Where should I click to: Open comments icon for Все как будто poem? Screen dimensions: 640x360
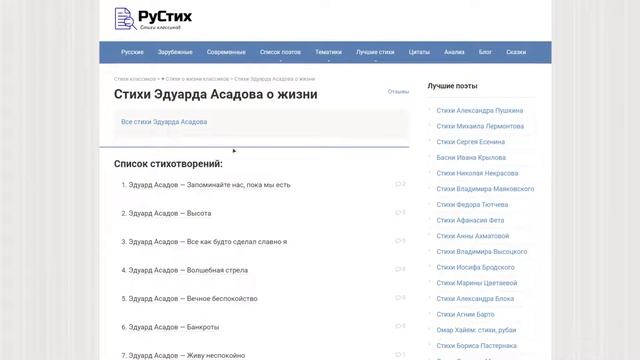400,241
